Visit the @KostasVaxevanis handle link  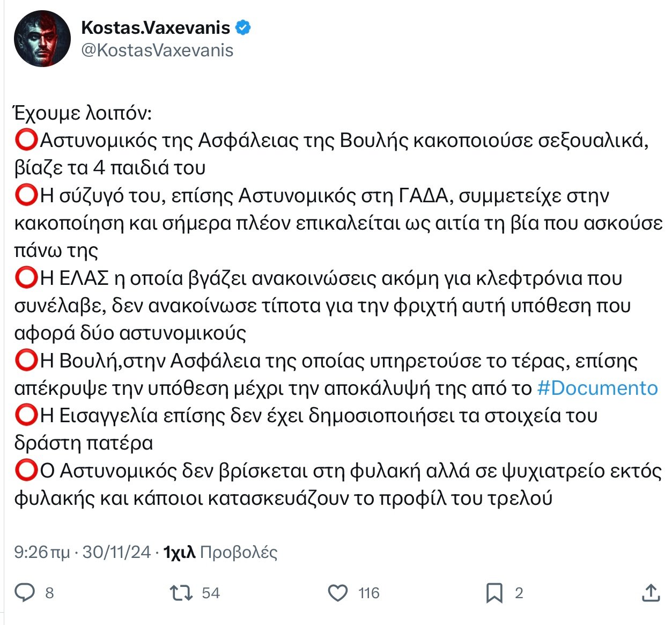157,50
